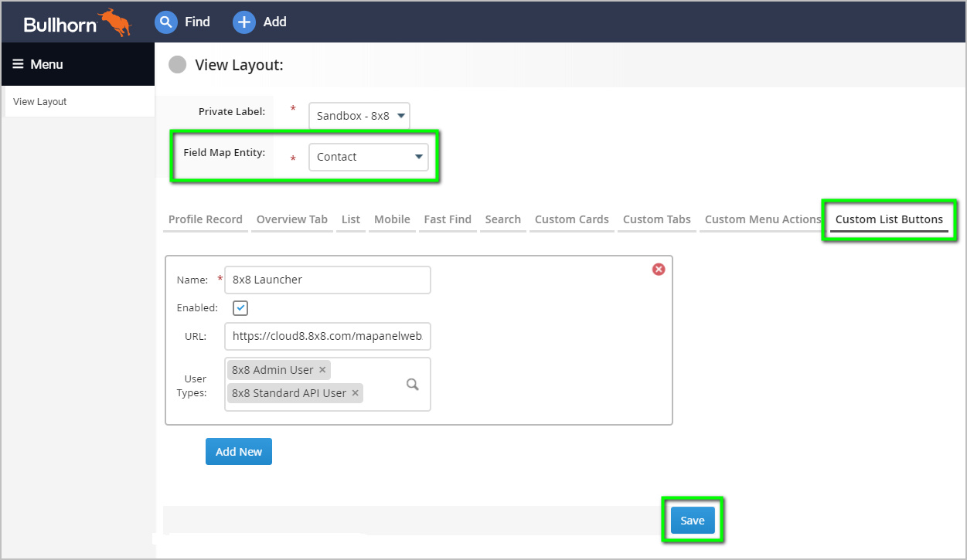Remove 8x8 Standard API User tag

click(355, 393)
